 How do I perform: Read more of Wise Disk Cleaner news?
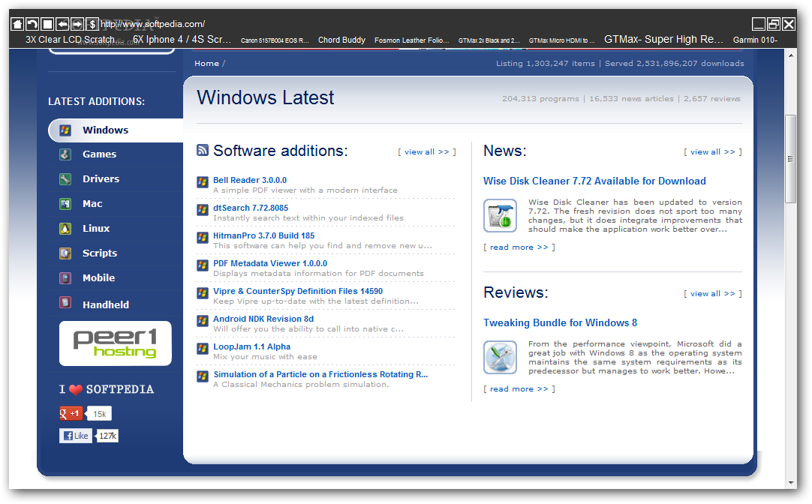pos(519,247)
